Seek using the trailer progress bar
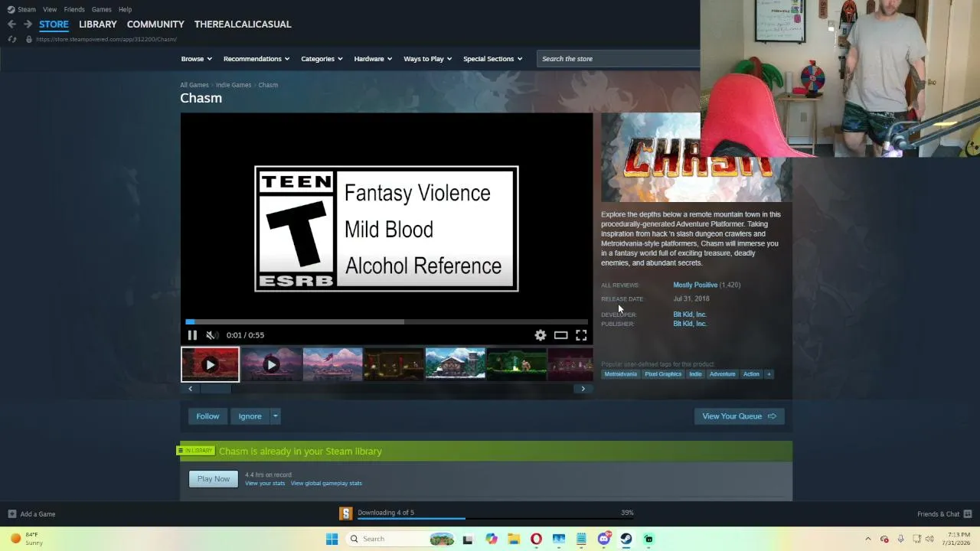 [x=387, y=322]
